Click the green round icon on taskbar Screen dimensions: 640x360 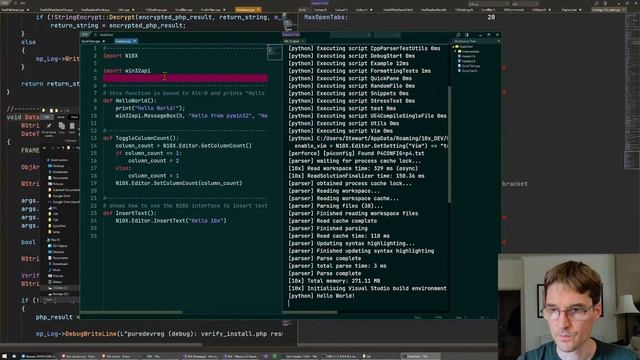pyautogui.click(x=274, y=356)
